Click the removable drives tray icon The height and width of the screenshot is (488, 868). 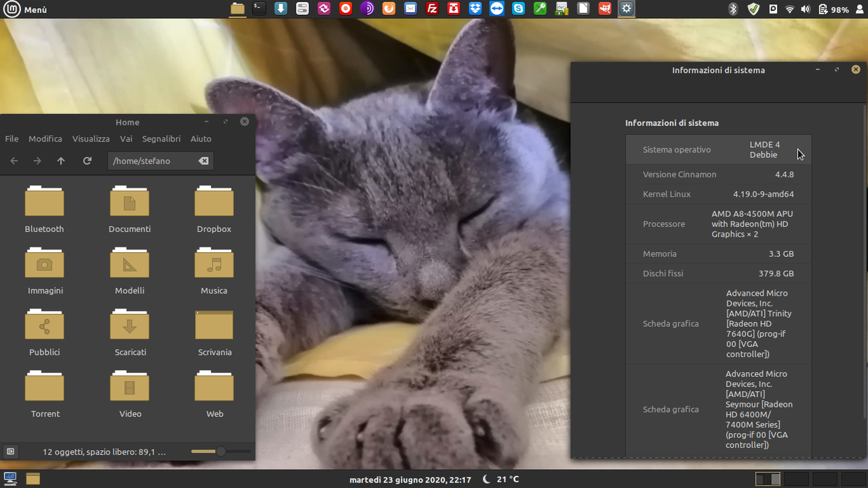point(773,9)
